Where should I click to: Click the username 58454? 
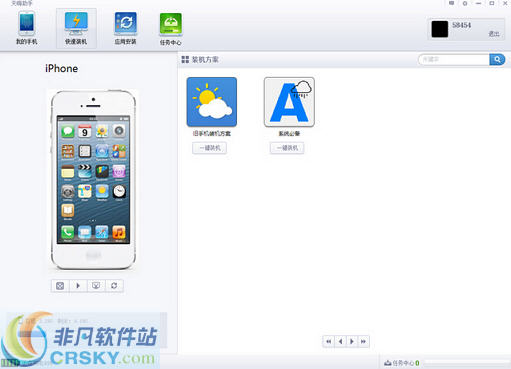point(462,25)
